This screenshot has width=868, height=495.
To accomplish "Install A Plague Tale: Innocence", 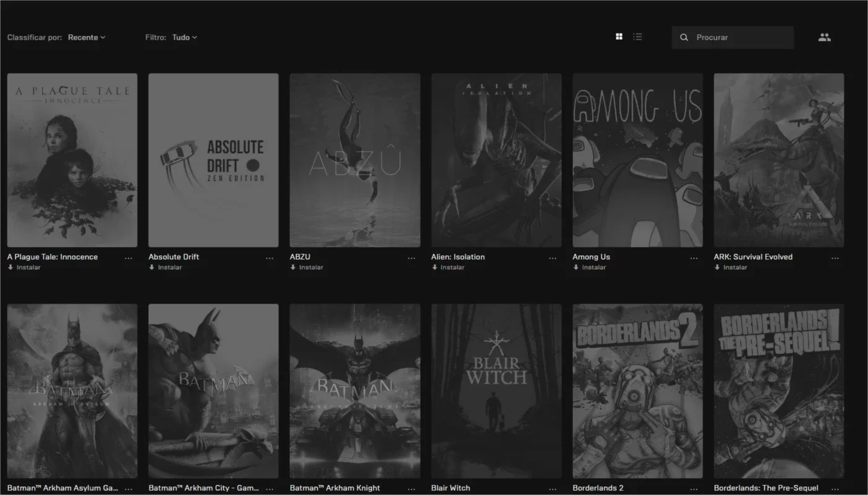I will pos(24,268).
